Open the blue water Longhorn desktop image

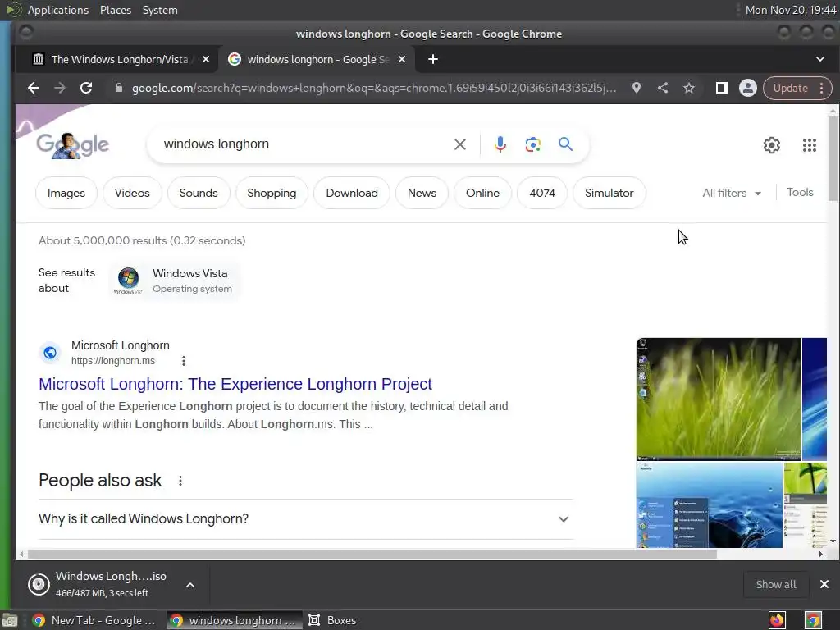pos(710,505)
